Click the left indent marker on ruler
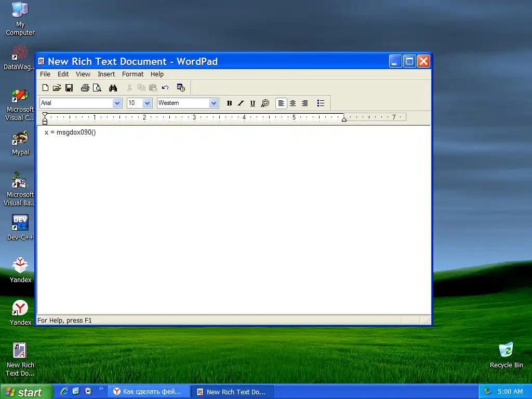 point(45,121)
